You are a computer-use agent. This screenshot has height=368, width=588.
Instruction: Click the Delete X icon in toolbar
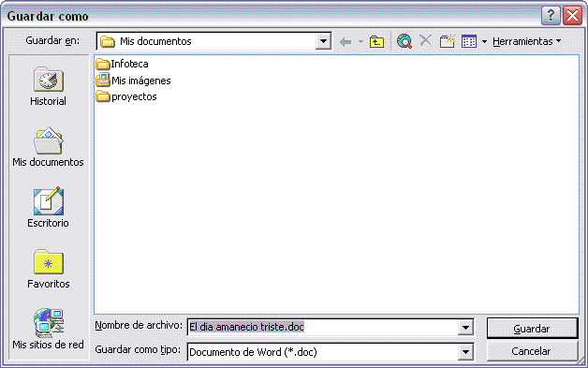[x=425, y=40]
